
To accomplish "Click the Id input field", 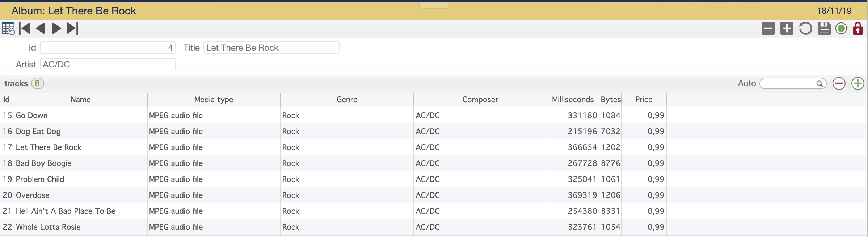I will click(x=108, y=47).
